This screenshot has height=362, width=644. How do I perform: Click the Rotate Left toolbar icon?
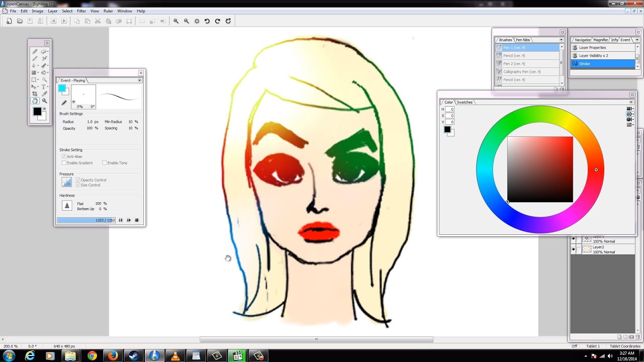coord(207,21)
